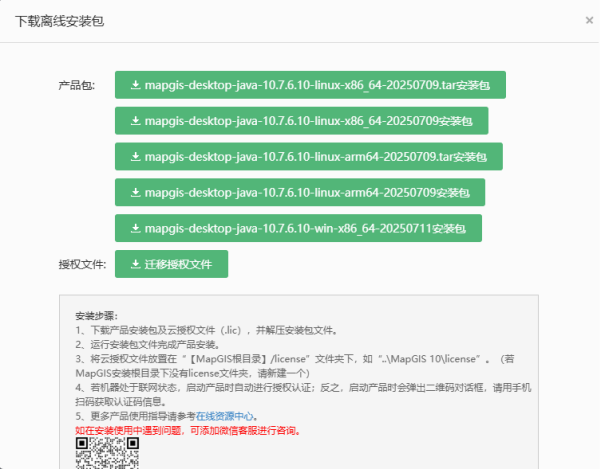Screen dimensions: 600x469
Task: Click download icon on linux-arm64 tar package button
Action: point(135,157)
